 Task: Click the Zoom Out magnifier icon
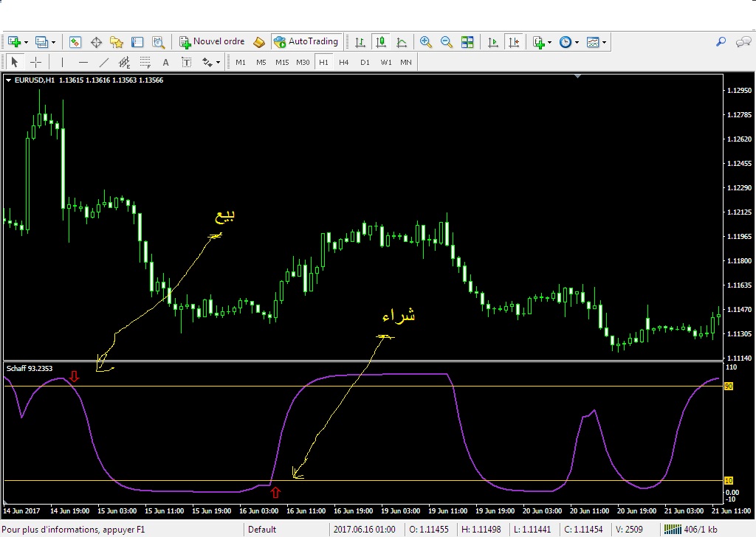pyautogui.click(x=447, y=42)
